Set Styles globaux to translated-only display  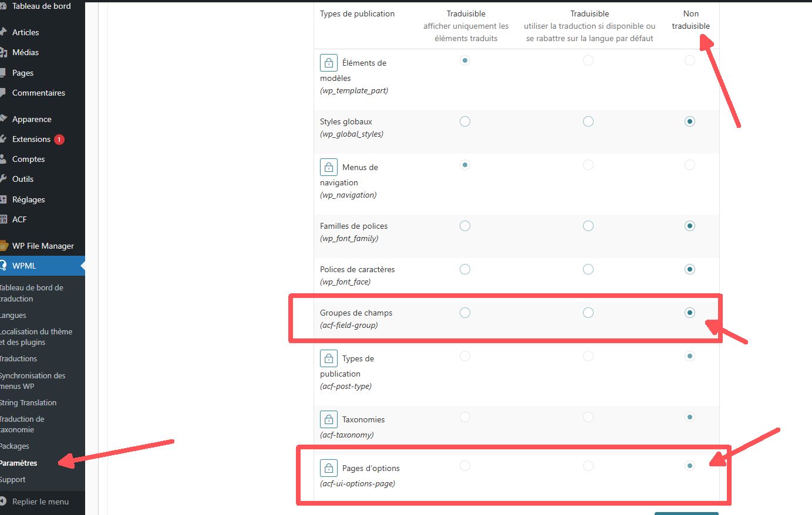(465, 121)
